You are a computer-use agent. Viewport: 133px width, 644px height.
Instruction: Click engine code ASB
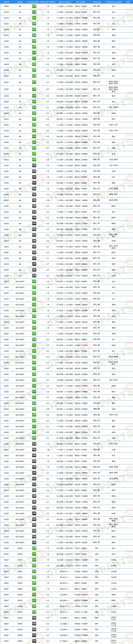pyautogui.click(x=114, y=276)
